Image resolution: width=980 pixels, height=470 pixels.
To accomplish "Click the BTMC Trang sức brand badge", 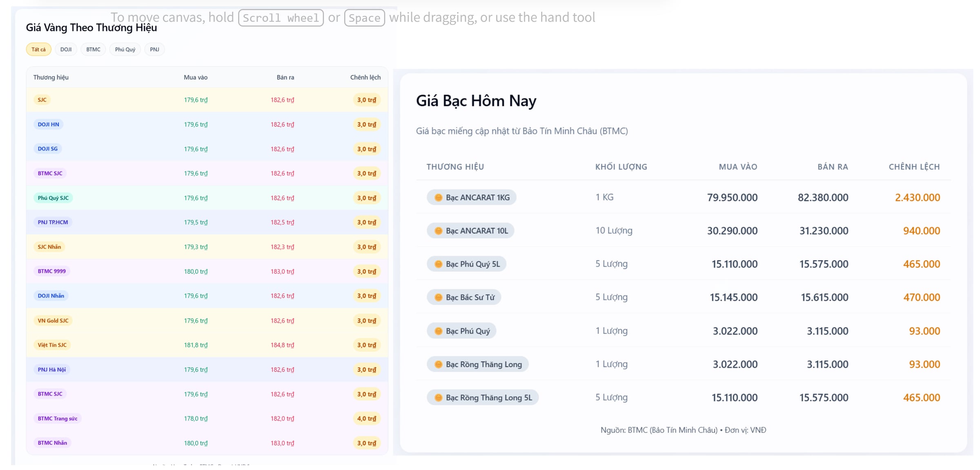I will 58,419.
